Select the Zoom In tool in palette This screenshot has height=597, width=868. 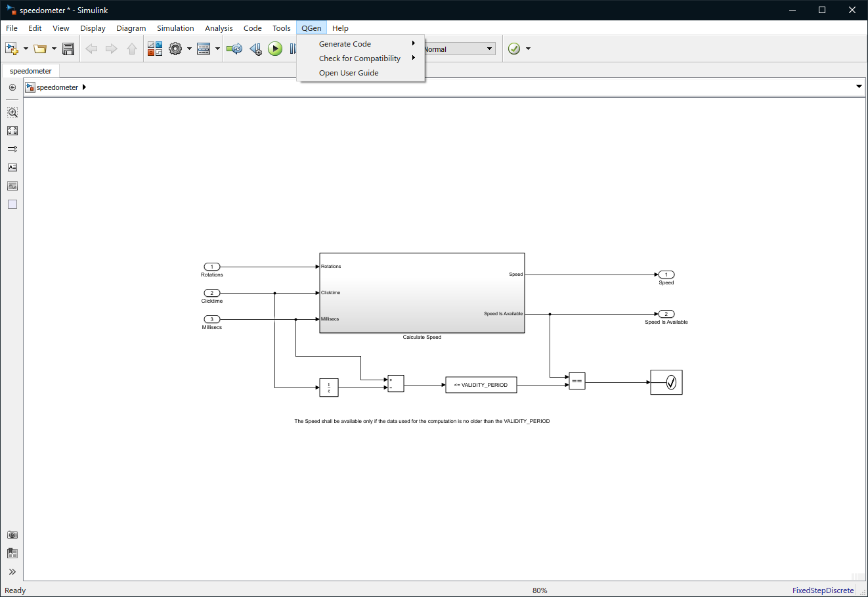pos(12,112)
